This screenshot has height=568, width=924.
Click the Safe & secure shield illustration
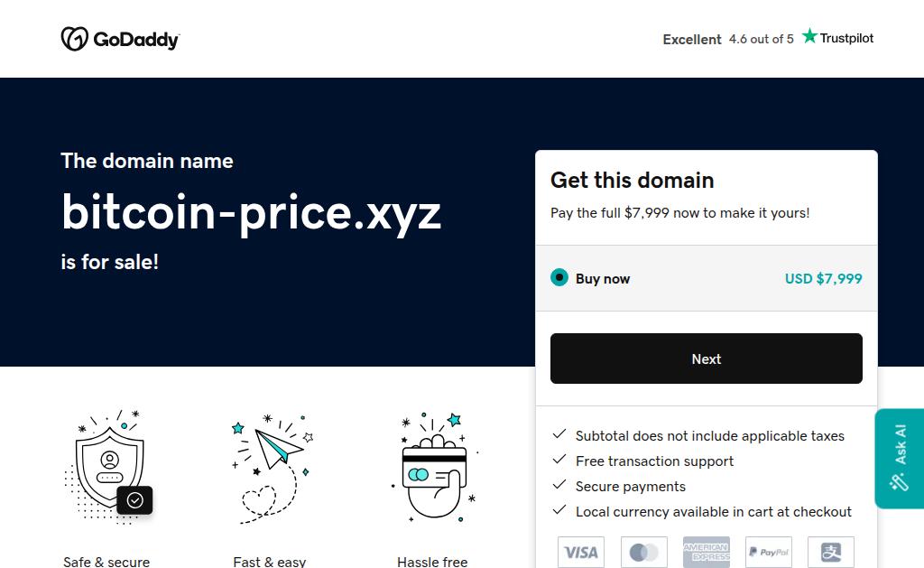point(109,467)
